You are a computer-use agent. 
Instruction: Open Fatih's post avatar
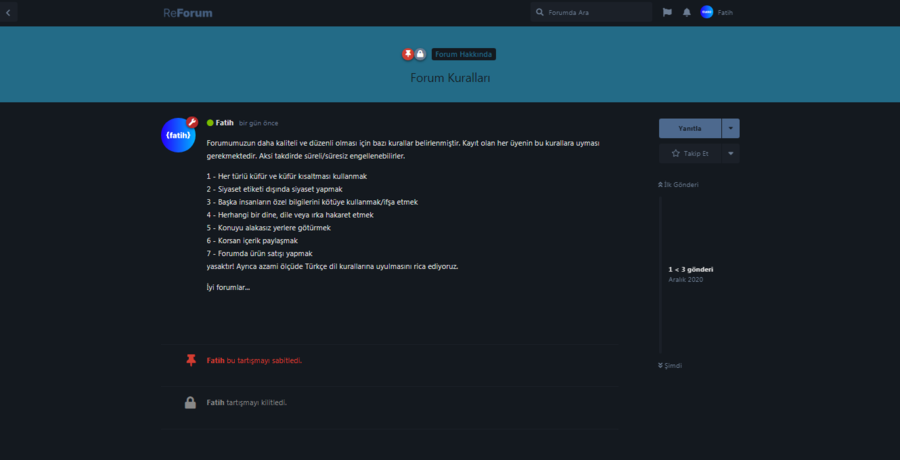179,135
